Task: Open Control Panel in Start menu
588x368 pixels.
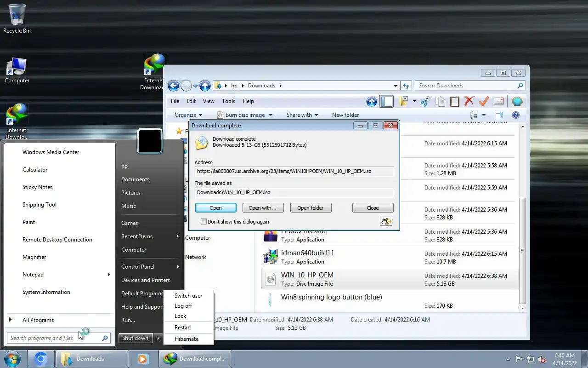Action: [150, 267]
